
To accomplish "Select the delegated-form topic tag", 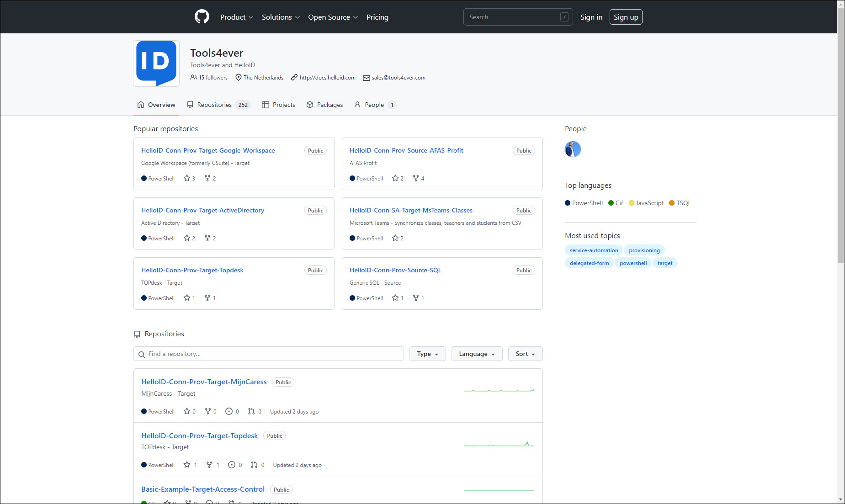I will pyautogui.click(x=589, y=263).
